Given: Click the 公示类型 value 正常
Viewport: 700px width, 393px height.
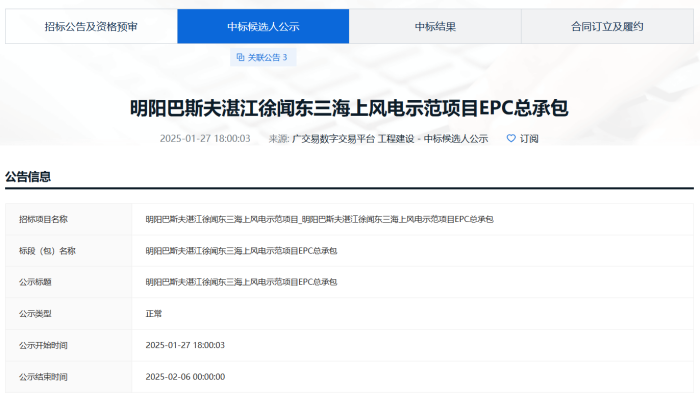Looking at the screenshot, I should 154,314.
